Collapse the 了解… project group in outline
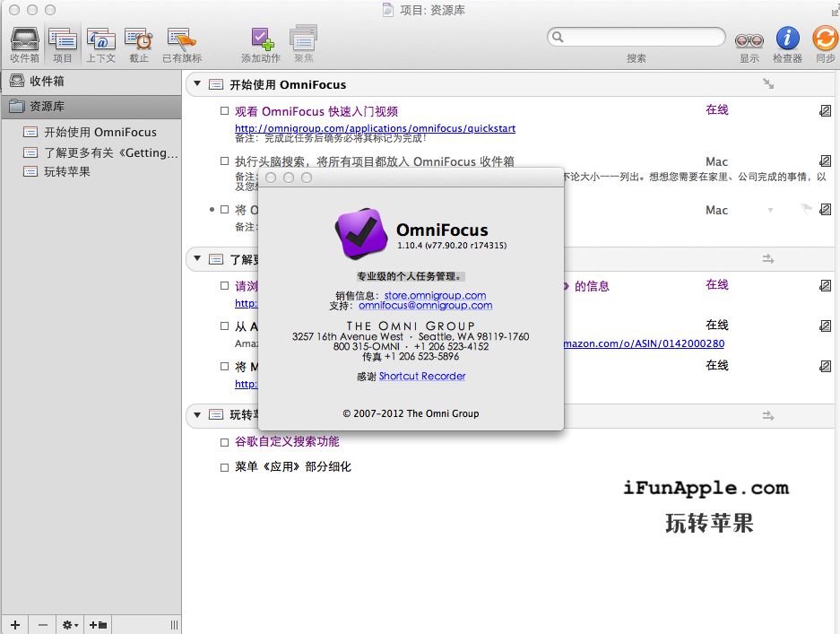The width and height of the screenshot is (840, 634). (197, 259)
